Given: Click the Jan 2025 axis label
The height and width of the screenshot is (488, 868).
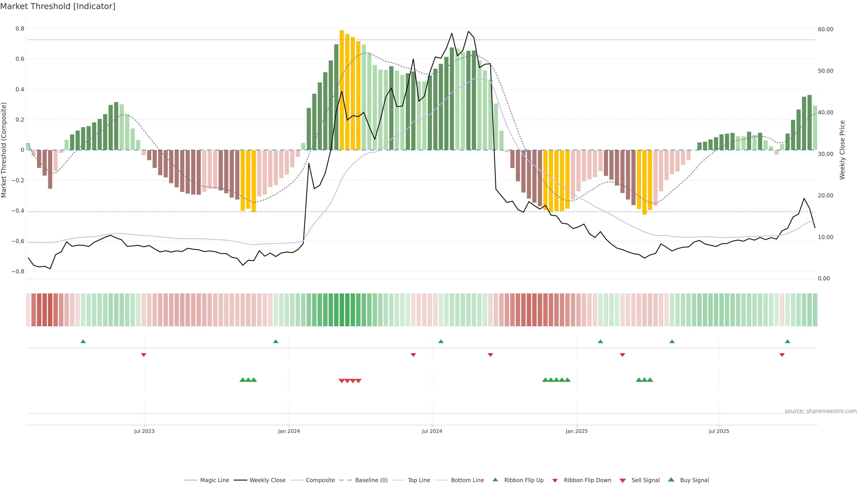Looking at the screenshot, I should (577, 431).
